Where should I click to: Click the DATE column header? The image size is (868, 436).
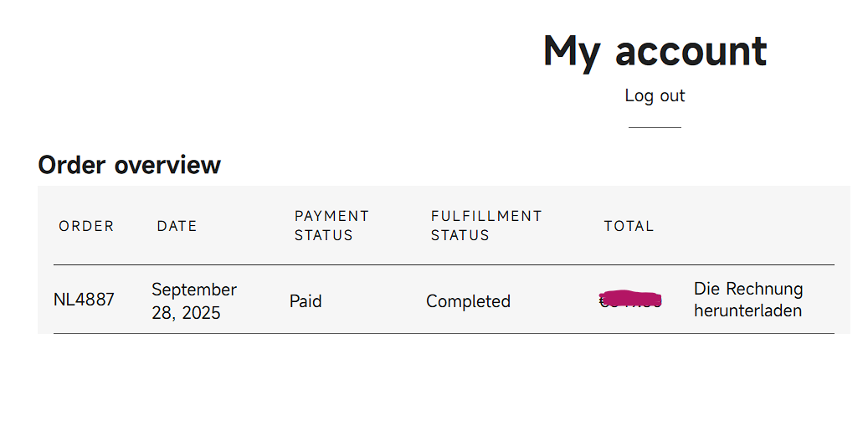[x=177, y=226]
